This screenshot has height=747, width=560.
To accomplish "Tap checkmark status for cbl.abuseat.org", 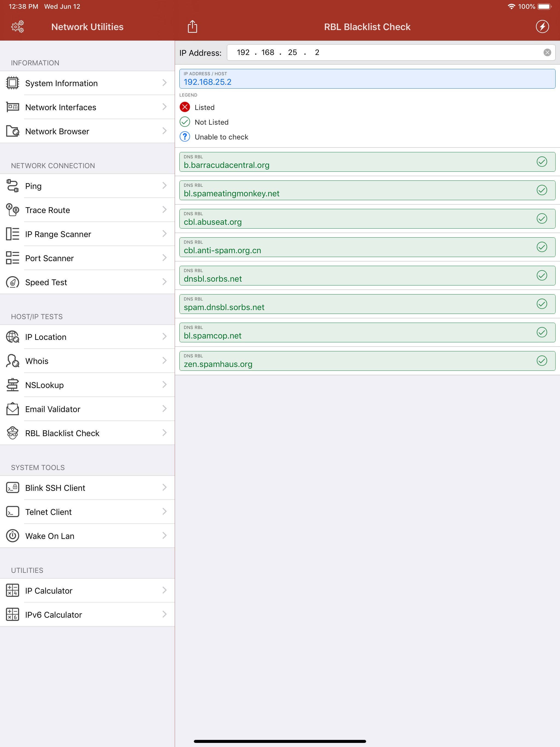I will pos(541,218).
